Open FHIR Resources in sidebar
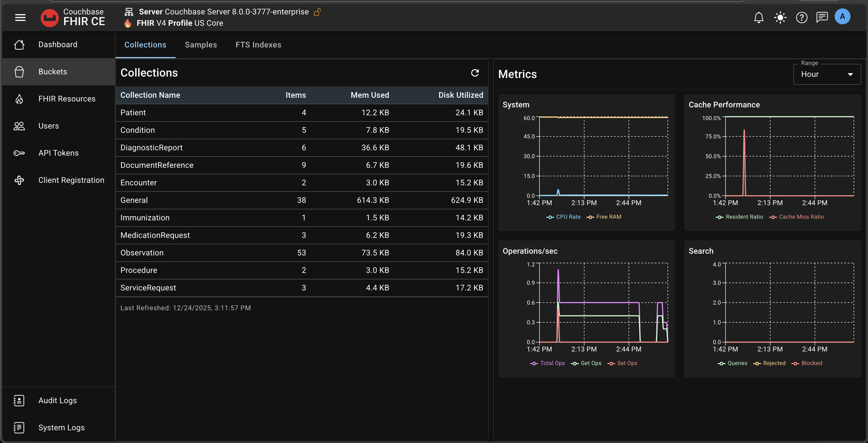 point(67,99)
